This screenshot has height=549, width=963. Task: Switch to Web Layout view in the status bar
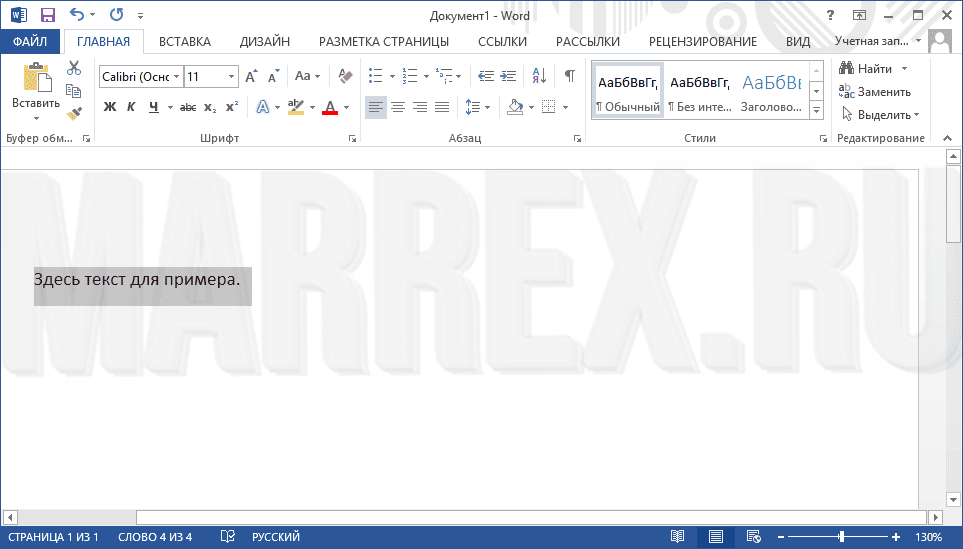click(x=754, y=537)
